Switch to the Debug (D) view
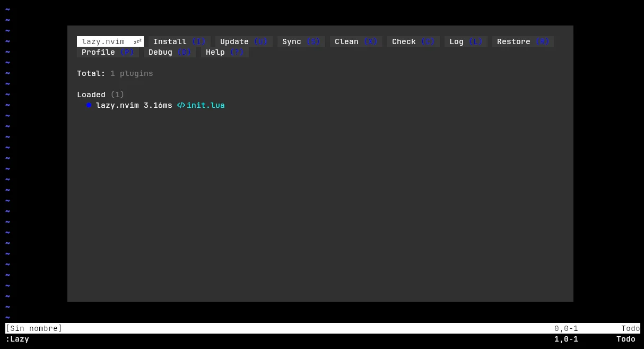 (x=170, y=52)
